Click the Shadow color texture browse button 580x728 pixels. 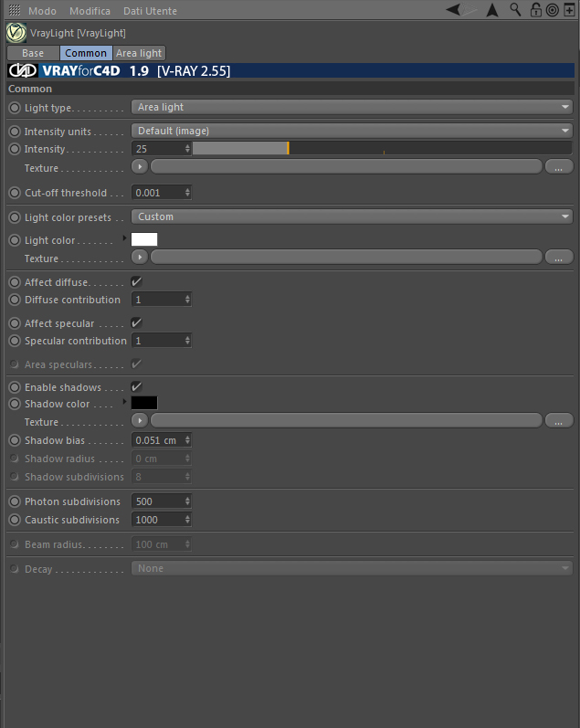coord(559,421)
